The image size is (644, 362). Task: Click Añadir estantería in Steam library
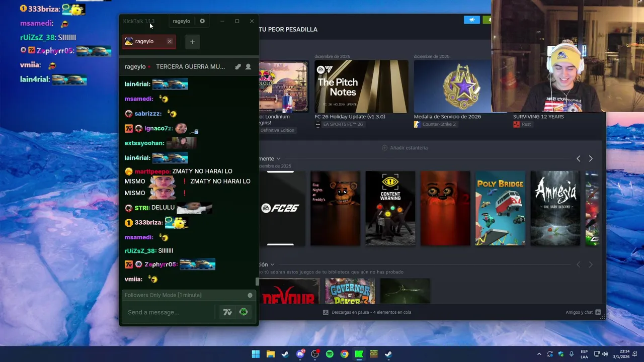(405, 148)
